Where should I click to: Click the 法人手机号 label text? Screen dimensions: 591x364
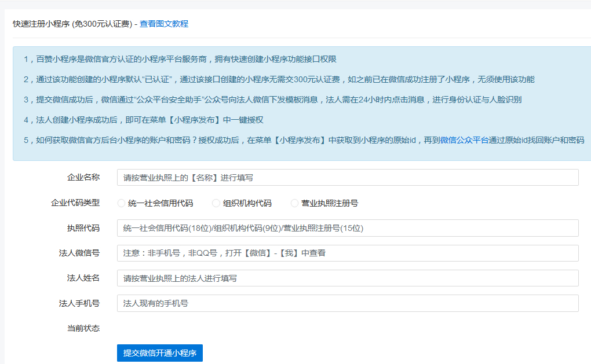79,303
